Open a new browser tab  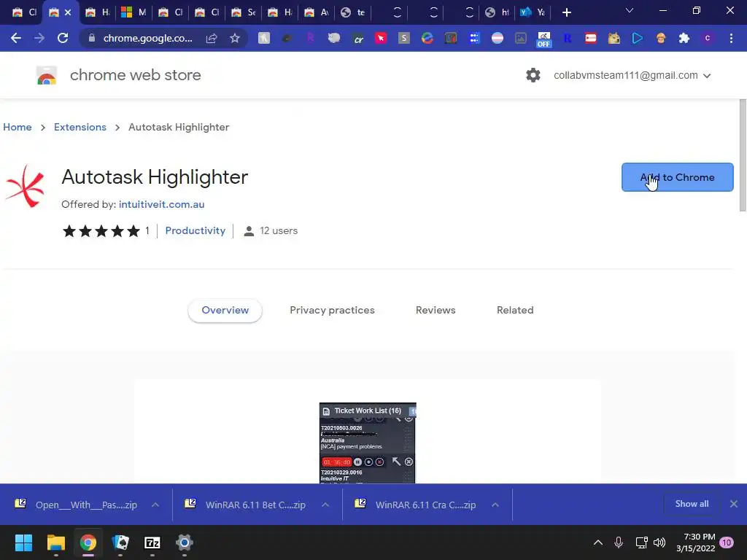(x=566, y=12)
